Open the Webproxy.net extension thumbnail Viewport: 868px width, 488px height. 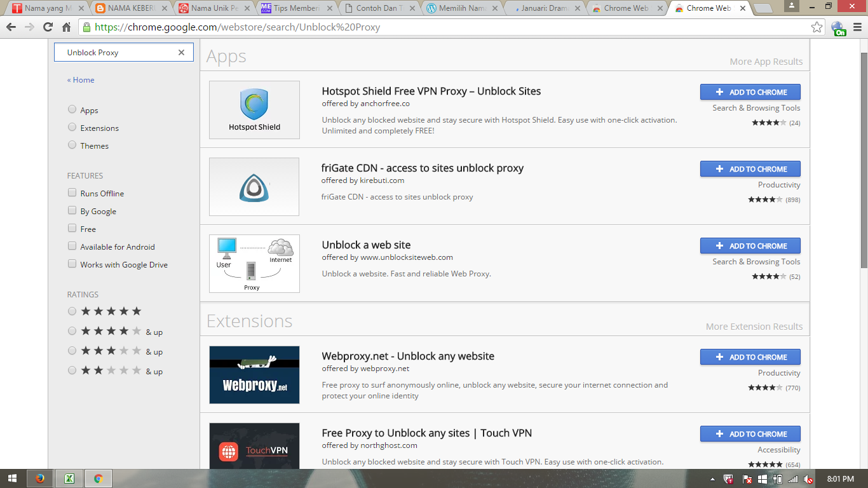pyautogui.click(x=254, y=375)
